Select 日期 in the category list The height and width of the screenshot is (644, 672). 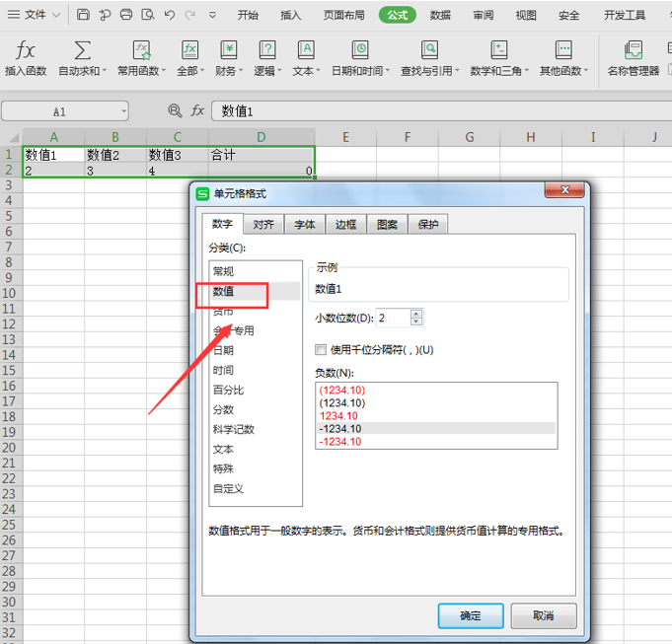coord(255,350)
